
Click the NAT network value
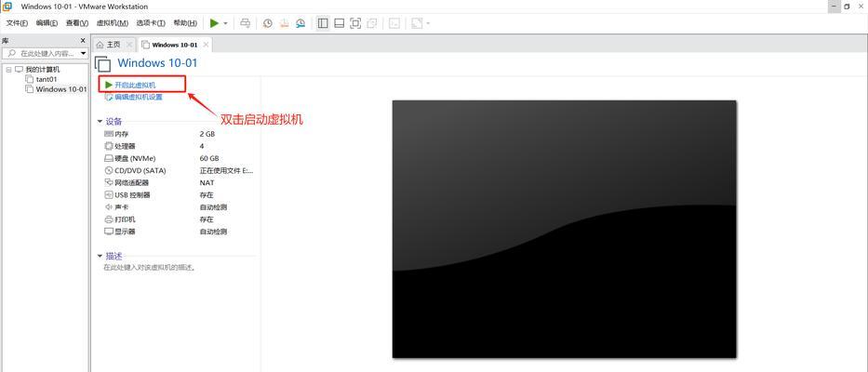[207, 182]
